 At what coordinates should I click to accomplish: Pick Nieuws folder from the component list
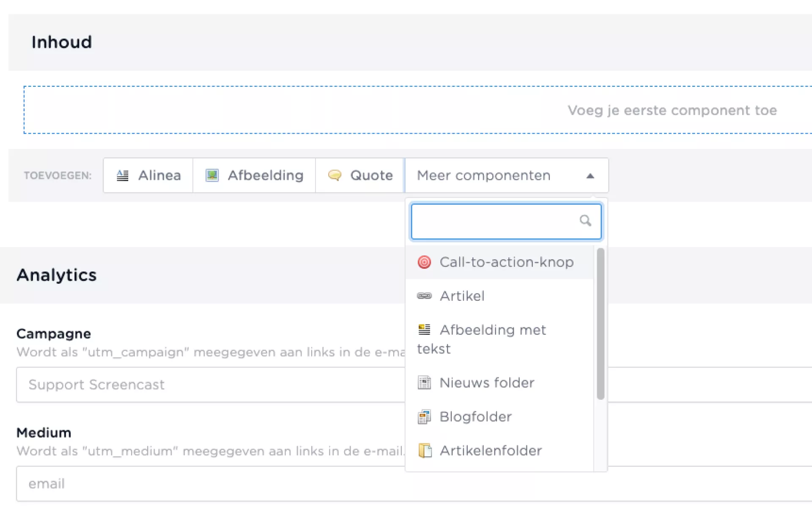[487, 383]
